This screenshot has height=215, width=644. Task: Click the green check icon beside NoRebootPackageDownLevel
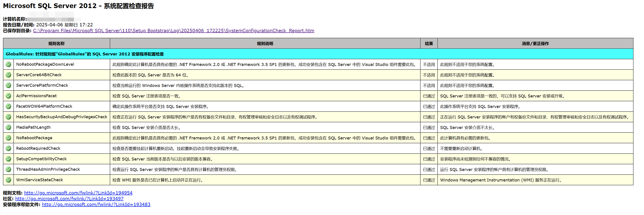[8, 65]
